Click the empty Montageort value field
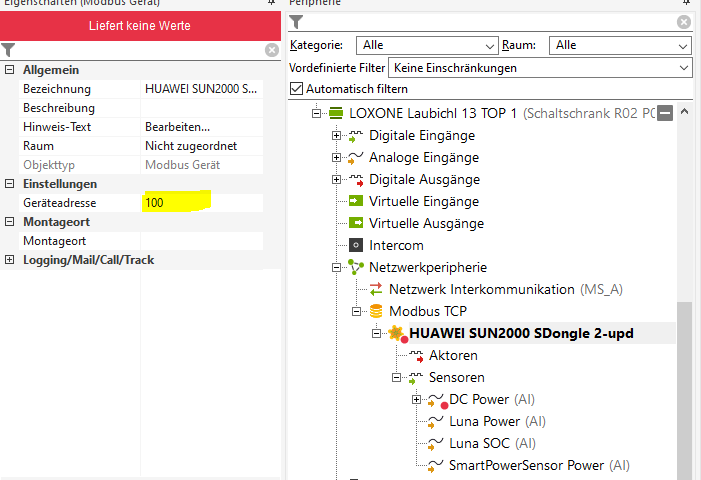 (202, 241)
